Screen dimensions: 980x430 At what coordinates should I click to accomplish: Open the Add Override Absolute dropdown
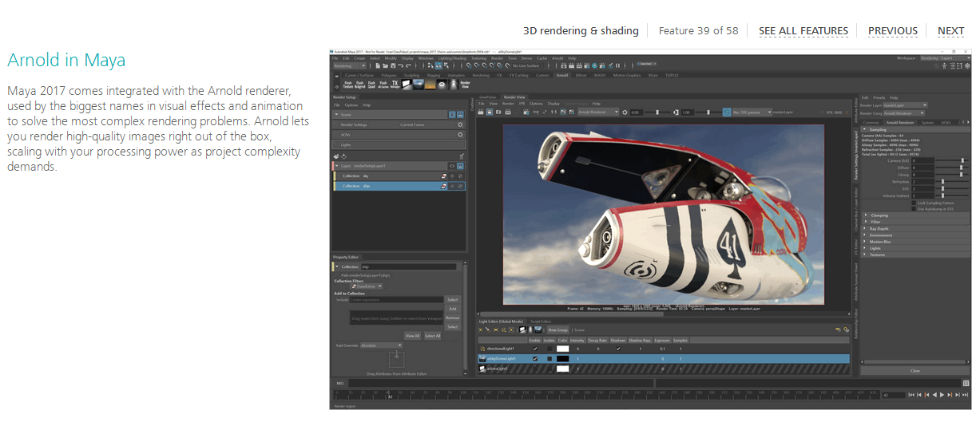pyautogui.click(x=382, y=345)
